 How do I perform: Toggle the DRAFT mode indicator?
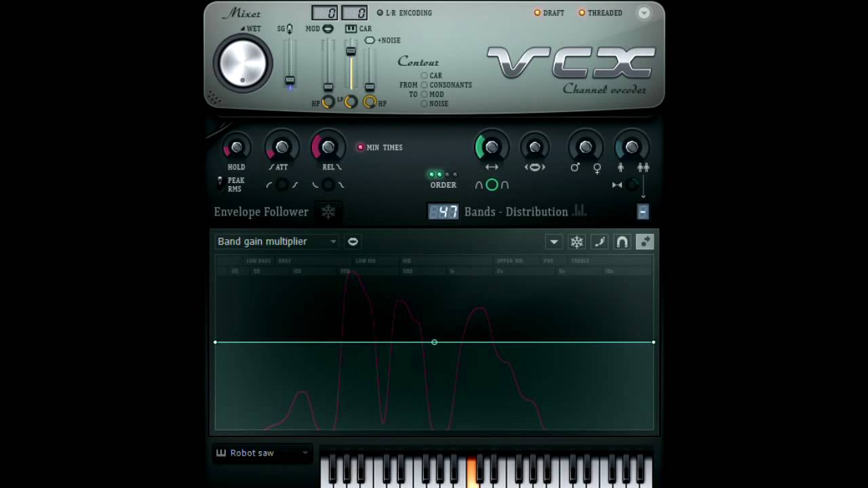(x=537, y=13)
